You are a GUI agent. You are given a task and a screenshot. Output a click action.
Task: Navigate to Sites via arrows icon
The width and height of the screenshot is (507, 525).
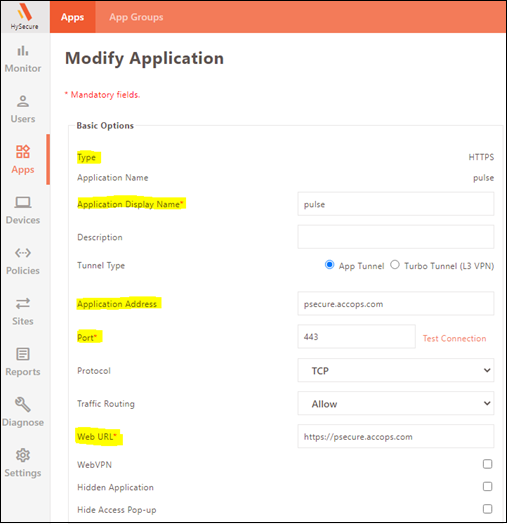(23, 304)
